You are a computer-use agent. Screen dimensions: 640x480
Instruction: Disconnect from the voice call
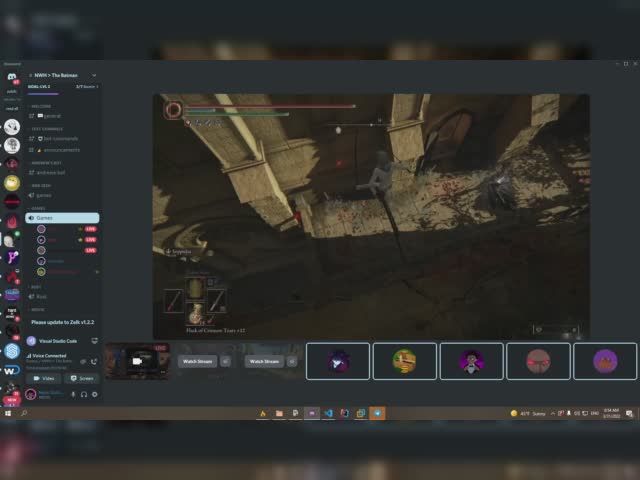point(94,362)
